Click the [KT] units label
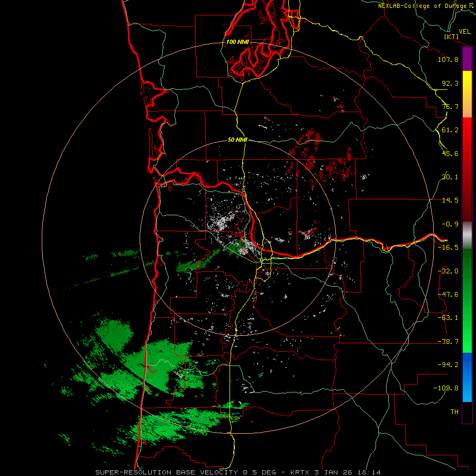 coord(451,36)
